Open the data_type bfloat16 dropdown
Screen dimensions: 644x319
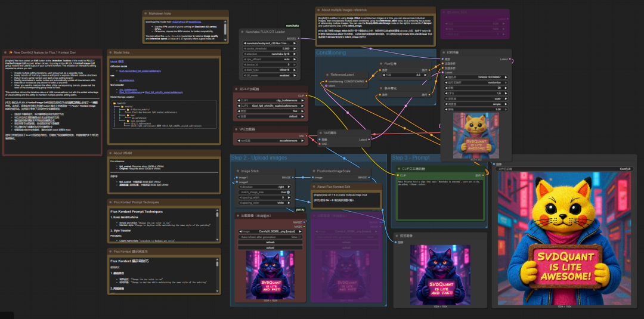click(270, 70)
